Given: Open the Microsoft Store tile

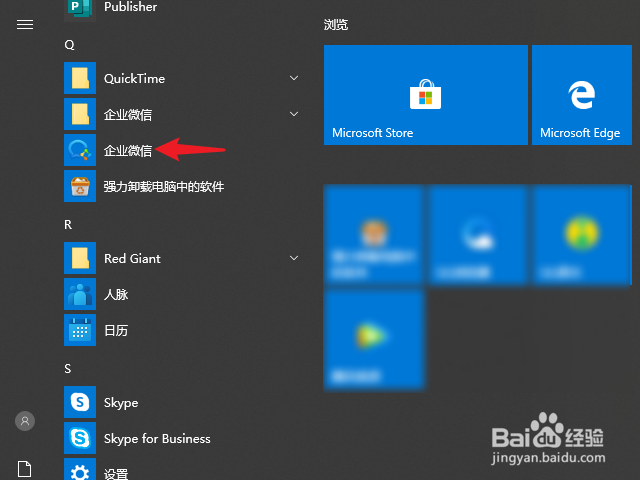Looking at the screenshot, I should pos(426,95).
